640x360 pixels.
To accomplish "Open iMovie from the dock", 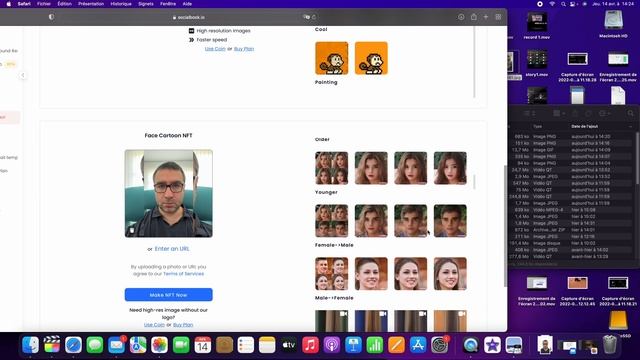I will [x=492, y=345].
